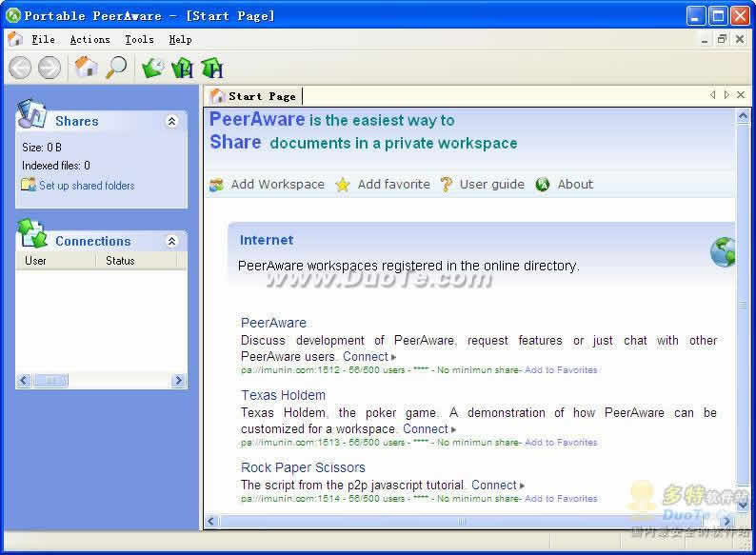Select the Start Page tab
The height and width of the screenshot is (555, 756).
tap(255, 96)
